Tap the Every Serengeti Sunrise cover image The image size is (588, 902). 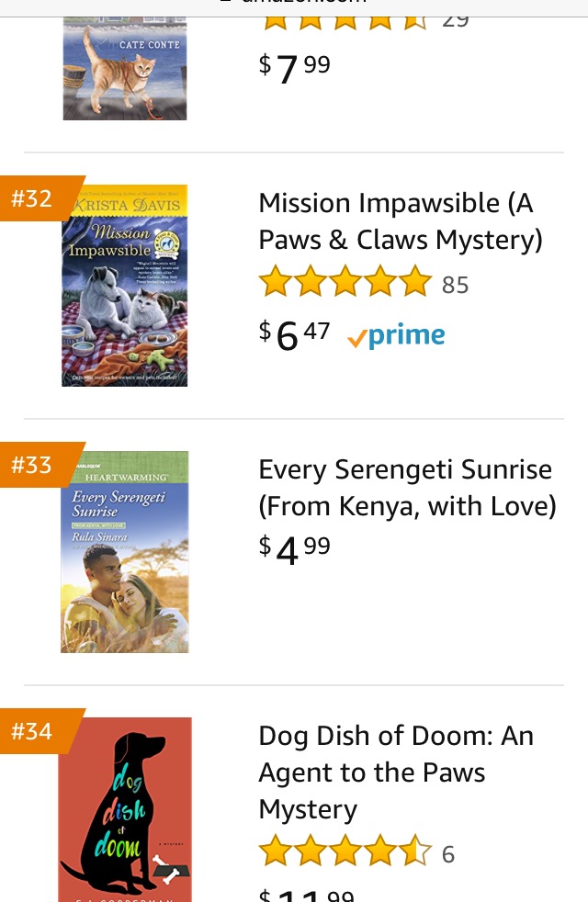125,552
